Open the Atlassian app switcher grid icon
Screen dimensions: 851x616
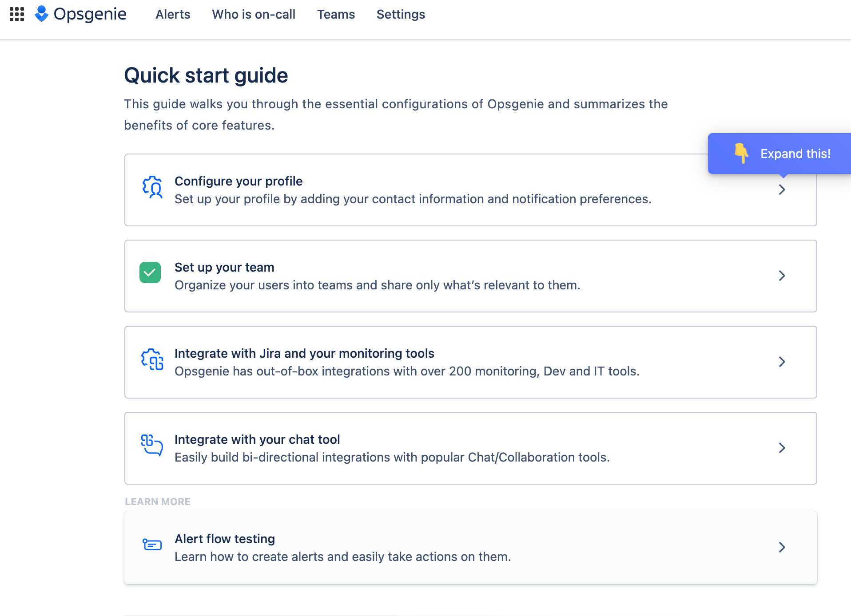click(18, 15)
